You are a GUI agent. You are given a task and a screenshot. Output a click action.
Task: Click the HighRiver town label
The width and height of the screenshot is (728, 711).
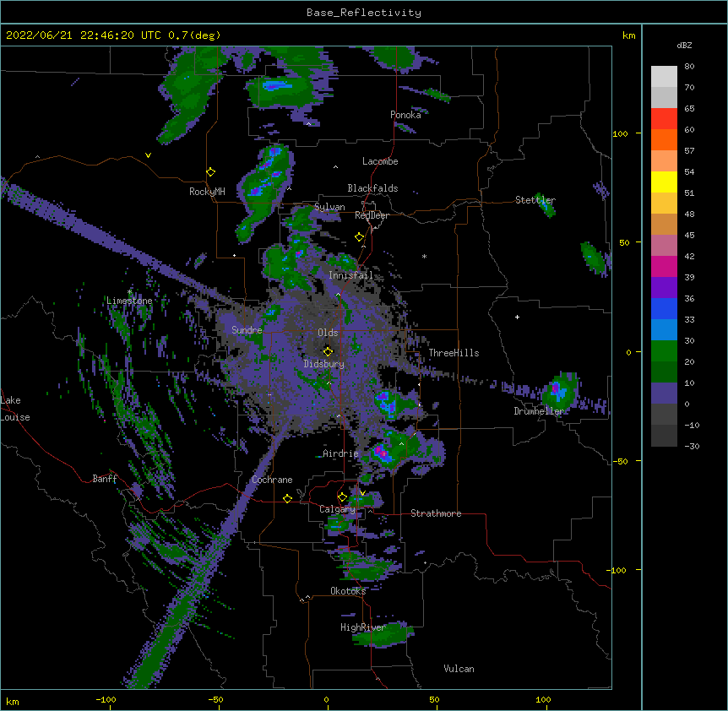363,627
